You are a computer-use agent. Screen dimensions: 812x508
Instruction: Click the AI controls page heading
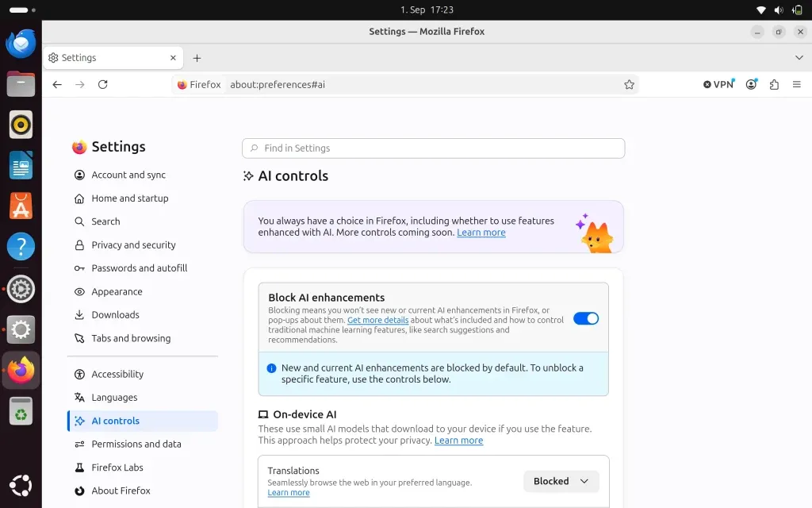293,175
